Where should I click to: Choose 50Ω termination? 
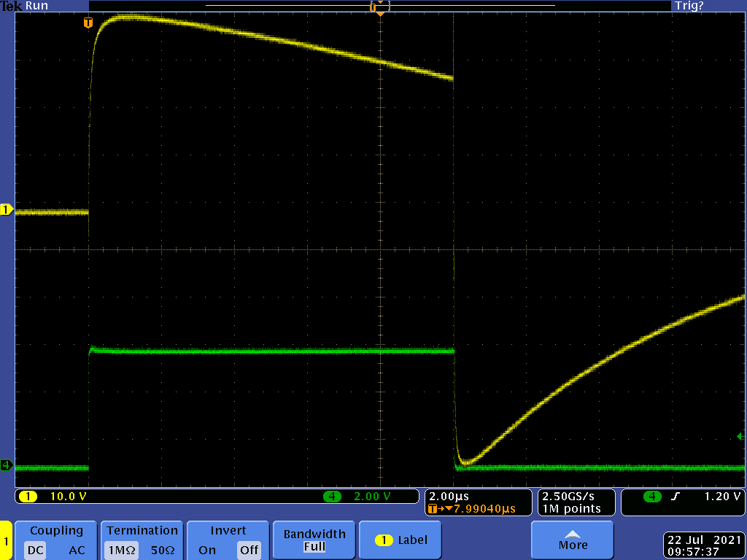(x=163, y=550)
